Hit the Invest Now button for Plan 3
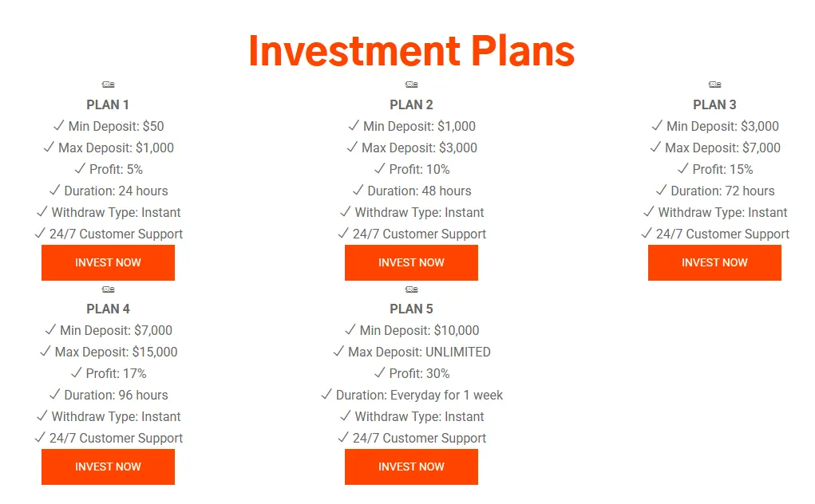Image resolution: width=815 pixels, height=504 pixels. tap(714, 262)
